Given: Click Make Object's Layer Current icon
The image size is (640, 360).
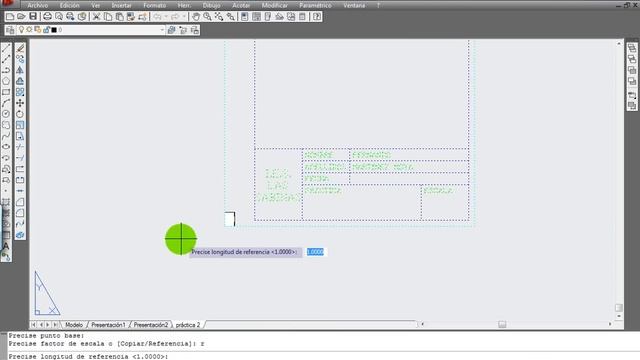Looking at the screenshot, I should click(171, 30).
